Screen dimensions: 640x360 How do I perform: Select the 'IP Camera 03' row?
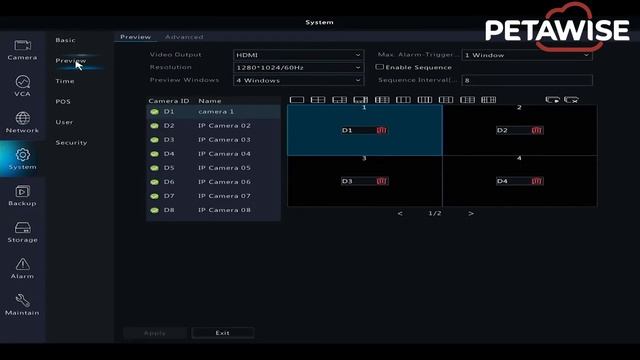(x=213, y=140)
